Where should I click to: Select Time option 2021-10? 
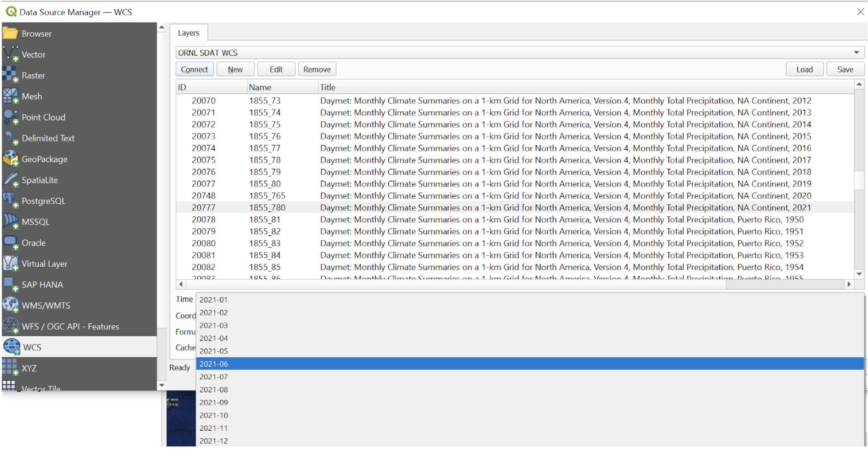pyautogui.click(x=530, y=415)
